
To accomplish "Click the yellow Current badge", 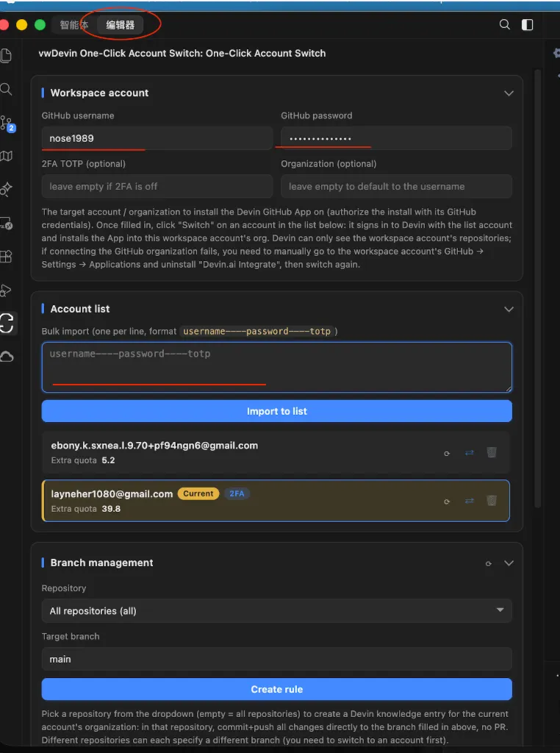I will point(198,493).
